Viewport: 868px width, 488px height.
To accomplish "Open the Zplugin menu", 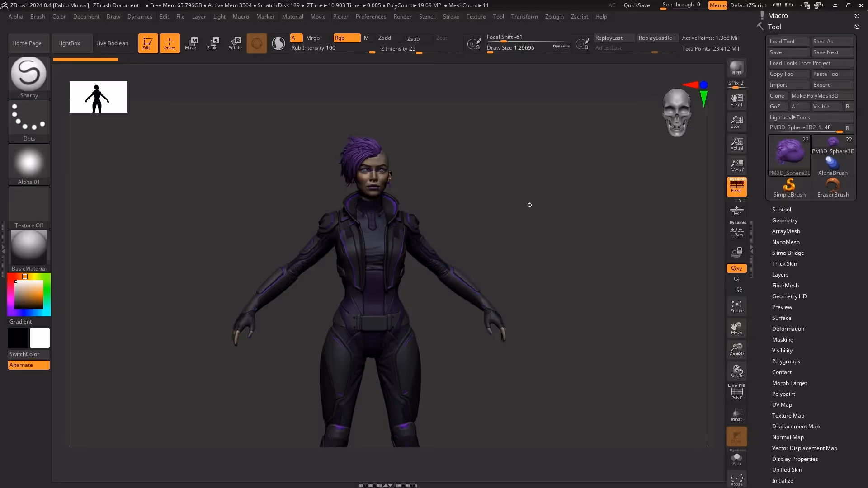I will point(554,17).
